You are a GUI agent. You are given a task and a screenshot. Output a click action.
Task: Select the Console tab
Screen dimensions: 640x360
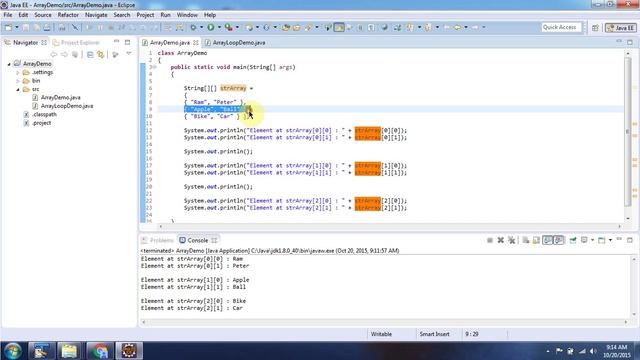click(198, 240)
